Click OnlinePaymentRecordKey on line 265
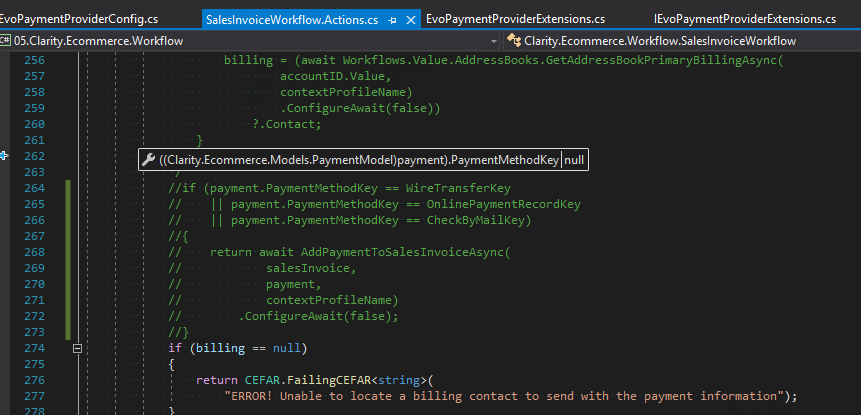This screenshot has width=861, height=415. coord(504,204)
